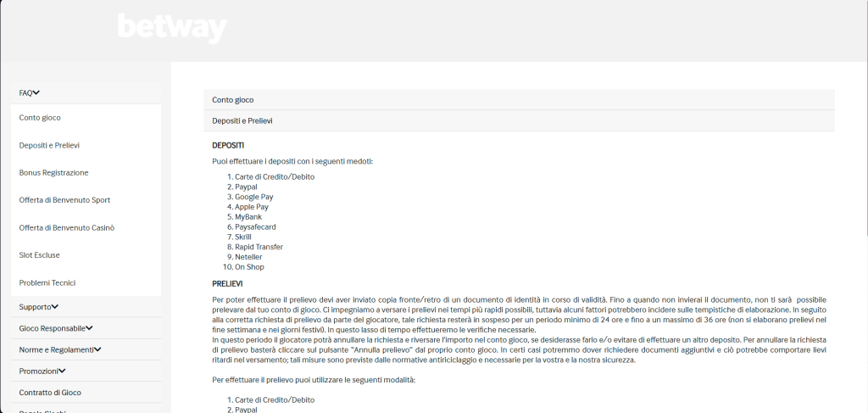This screenshot has width=868, height=413.
Task: Open Offerta di Benvenuto Casinò
Action: [x=66, y=227]
